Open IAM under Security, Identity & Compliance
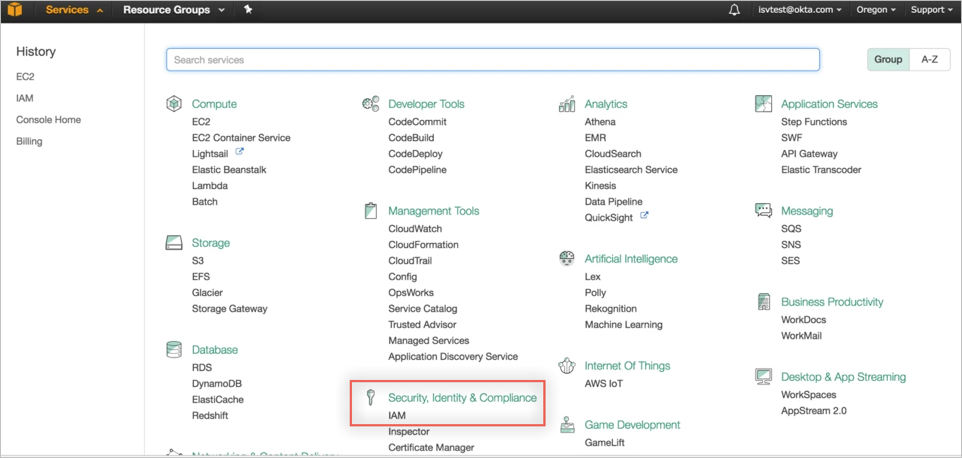 [x=397, y=416]
